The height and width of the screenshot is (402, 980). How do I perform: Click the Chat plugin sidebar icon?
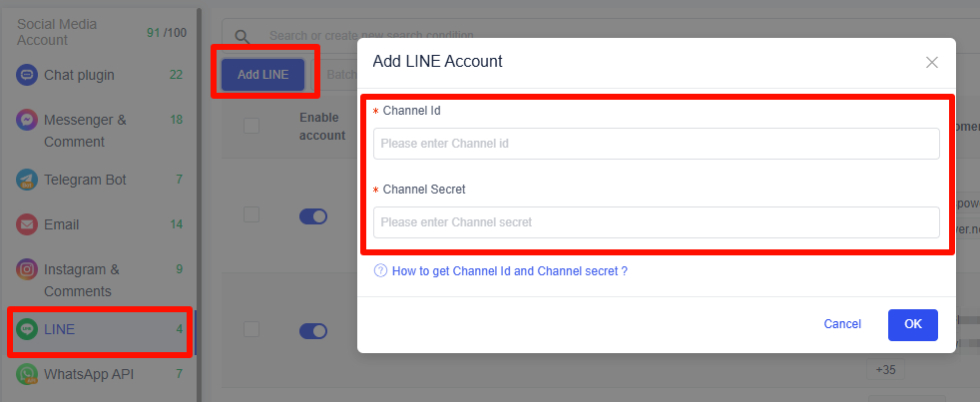(x=27, y=75)
